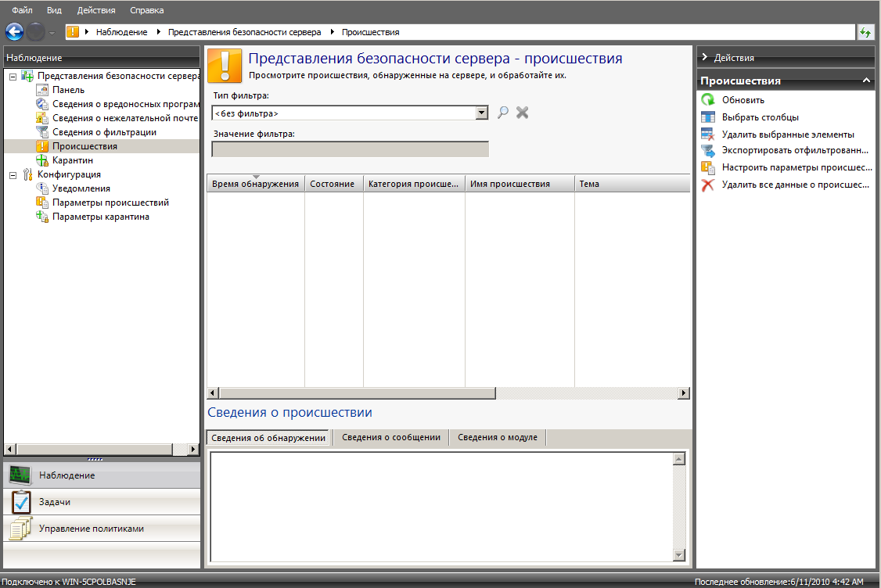Sort by Время обнаружения column header
Viewport: 881px width, 588px height.
255,185
